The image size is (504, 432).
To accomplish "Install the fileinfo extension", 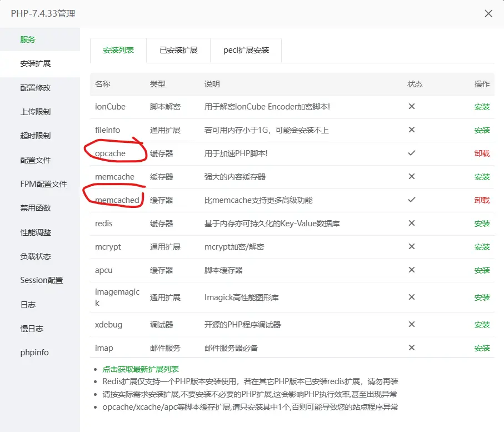I will point(480,130).
